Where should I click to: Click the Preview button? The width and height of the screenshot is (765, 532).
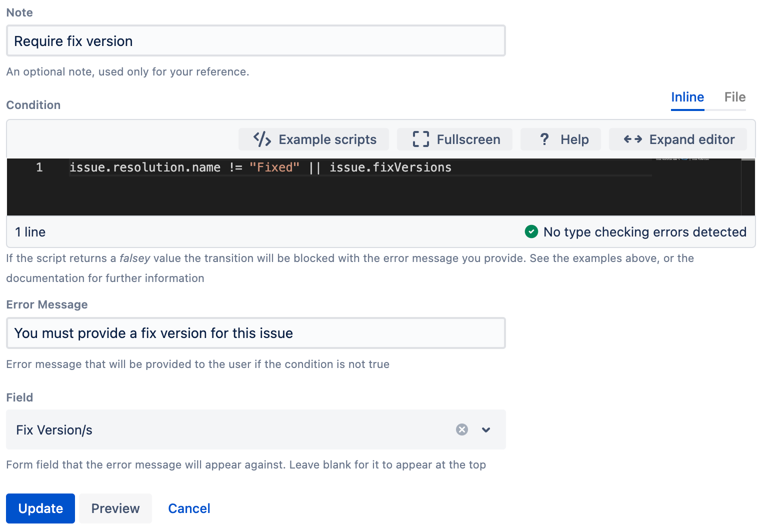click(115, 508)
